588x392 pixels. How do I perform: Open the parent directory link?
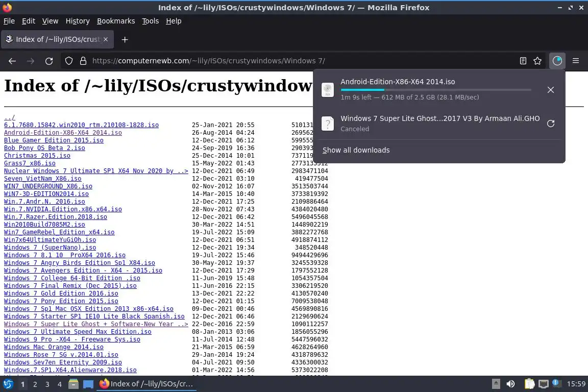[9, 117]
